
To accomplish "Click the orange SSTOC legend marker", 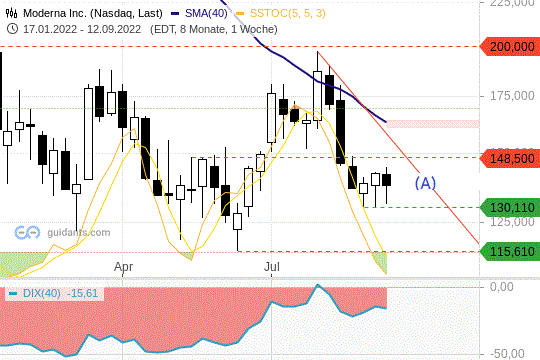I will (240, 13).
